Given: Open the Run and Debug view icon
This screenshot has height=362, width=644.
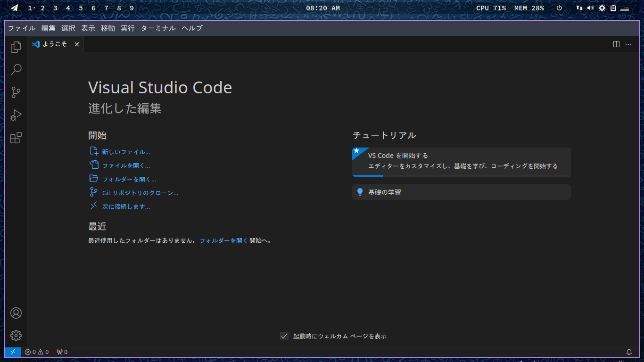Looking at the screenshot, I should [16, 115].
